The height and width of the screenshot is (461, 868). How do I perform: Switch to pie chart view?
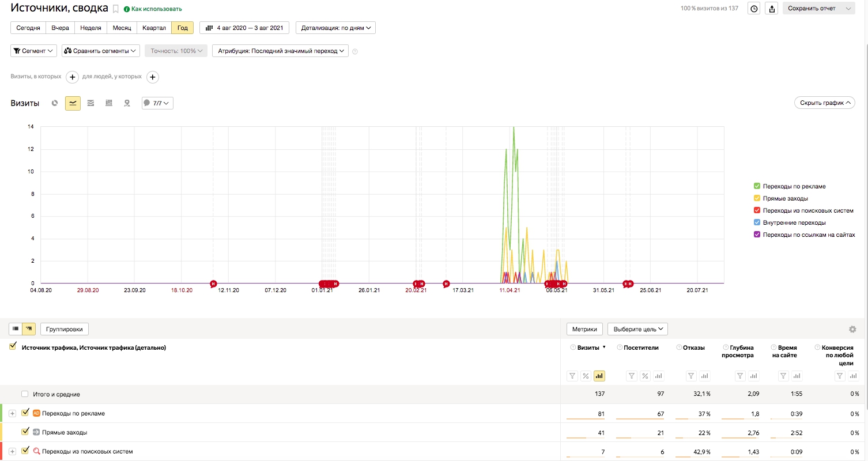pos(55,103)
